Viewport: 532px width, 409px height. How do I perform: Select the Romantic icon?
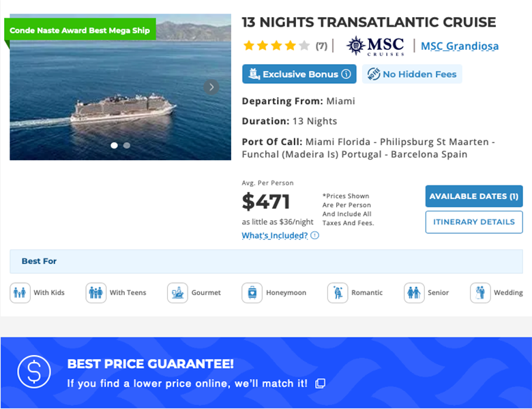[x=338, y=292]
